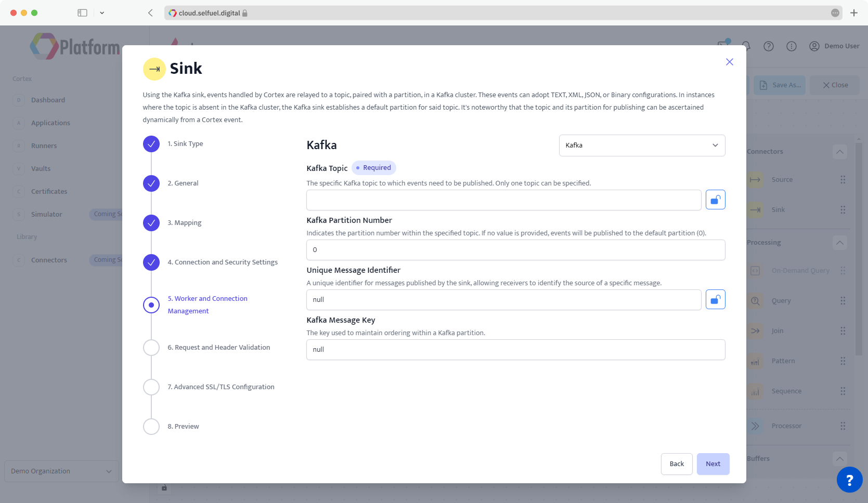
Task: Click step 5 active radio circle
Action: point(151,305)
